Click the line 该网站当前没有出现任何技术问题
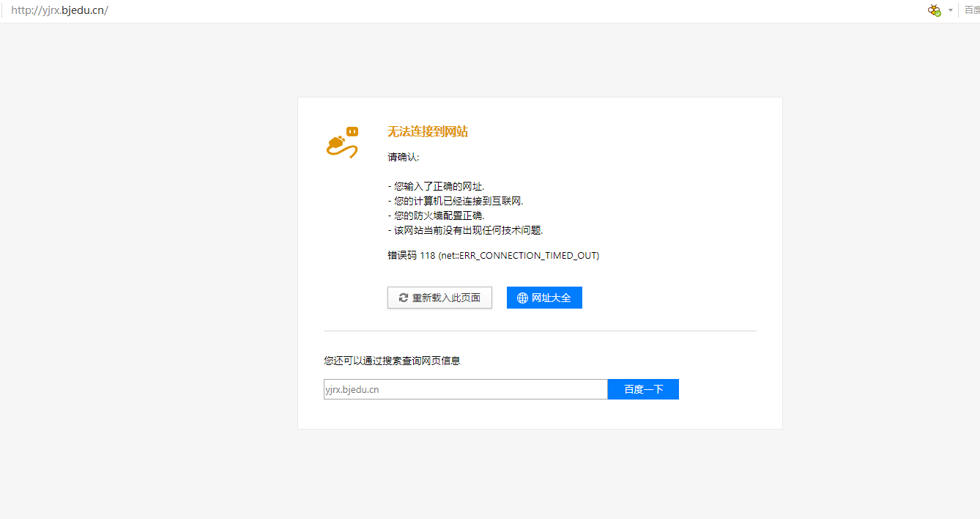The width and height of the screenshot is (980, 519). coord(466,230)
